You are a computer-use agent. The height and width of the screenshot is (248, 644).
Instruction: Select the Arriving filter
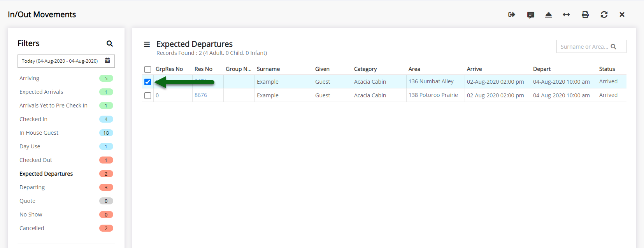(x=29, y=78)
